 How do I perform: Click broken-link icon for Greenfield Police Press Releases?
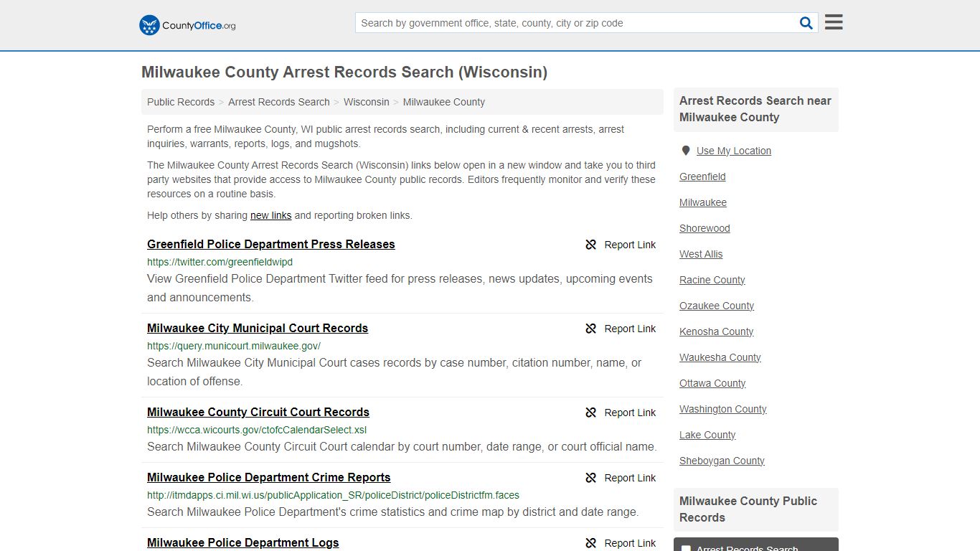[591, 245]
